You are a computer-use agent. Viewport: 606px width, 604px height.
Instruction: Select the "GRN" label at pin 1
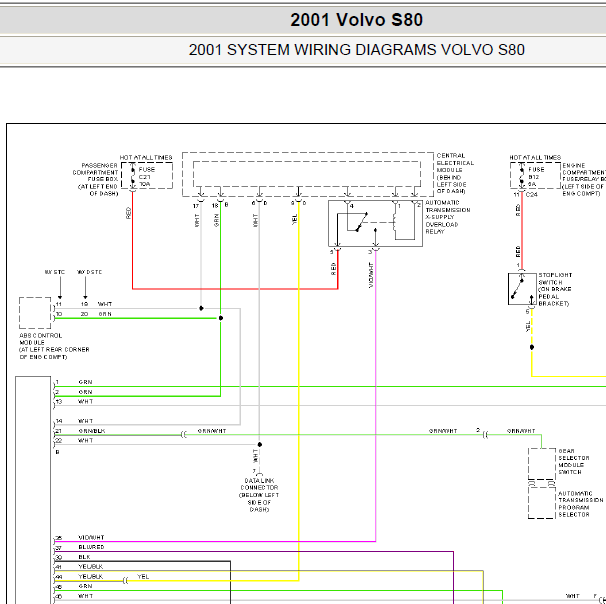coord(85,382)
